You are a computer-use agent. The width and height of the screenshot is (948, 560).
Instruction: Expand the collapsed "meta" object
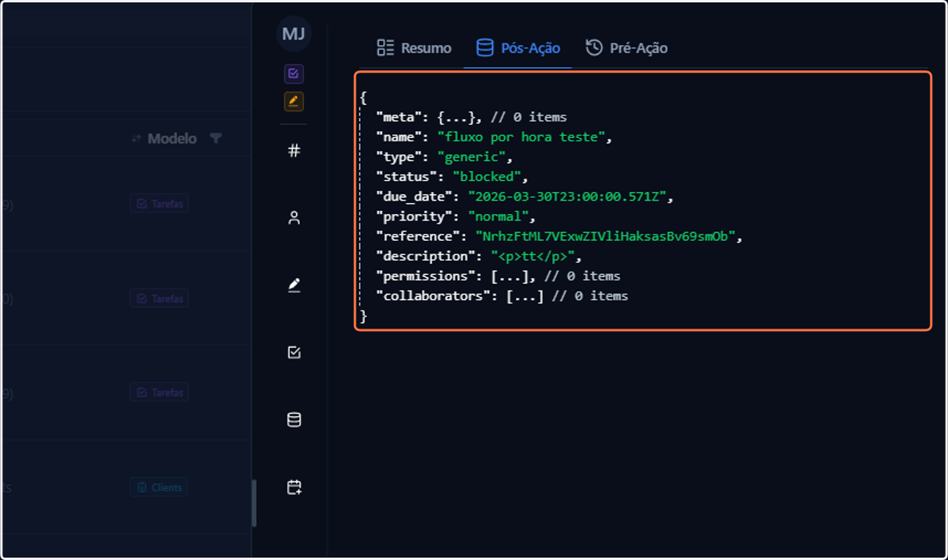tap(458, 117)
